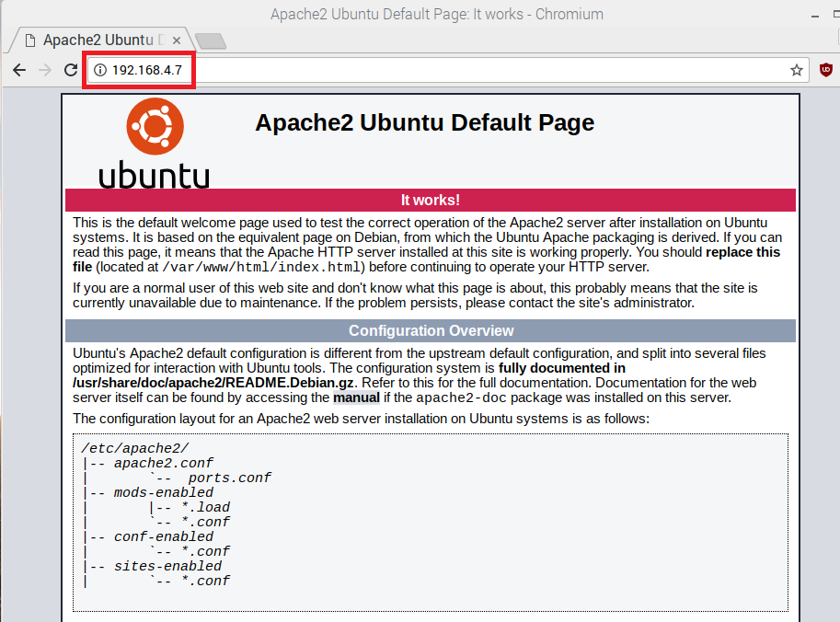Click the /etc/apache2/ directory line
Screen dimensions: 840x622
pyautogui.click(x=135, y=448)
